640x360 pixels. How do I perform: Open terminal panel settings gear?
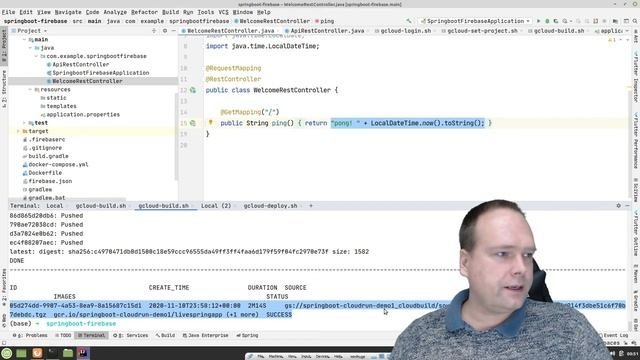point(618,206)
